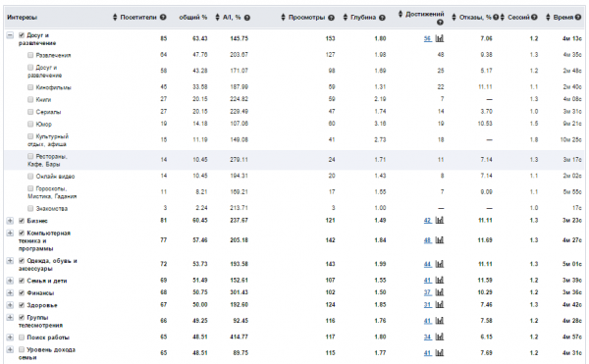Sort table by Отказы, % column
Viewport: 589px width, 364px height.
point(454,18)
